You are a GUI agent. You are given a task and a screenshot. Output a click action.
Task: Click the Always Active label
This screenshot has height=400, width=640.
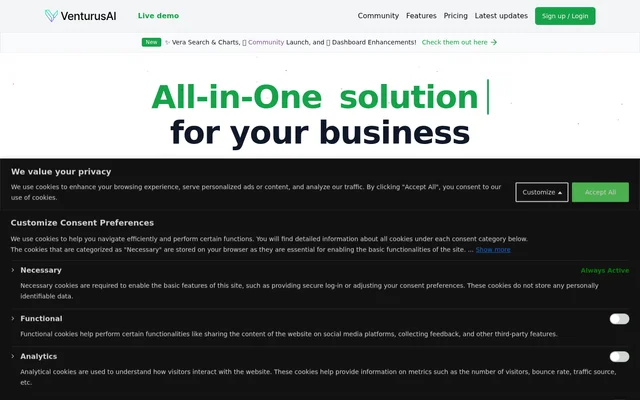click(604, 271)
